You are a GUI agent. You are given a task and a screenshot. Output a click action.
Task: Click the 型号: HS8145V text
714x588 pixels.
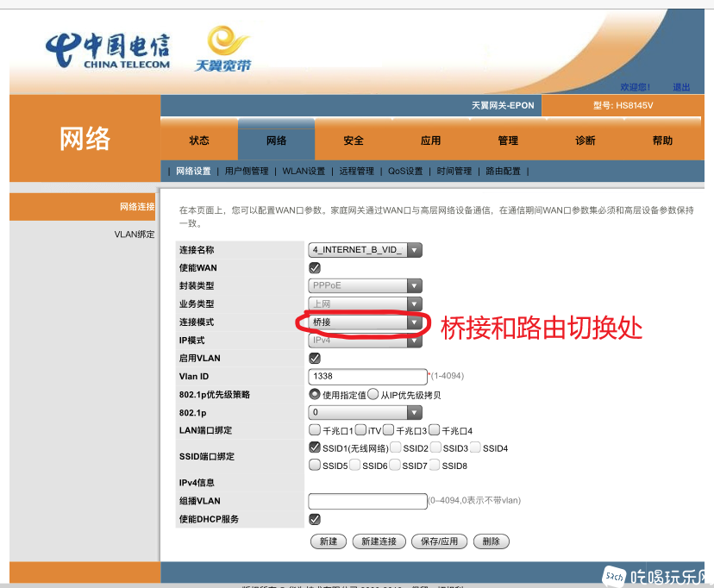[623, 105]
